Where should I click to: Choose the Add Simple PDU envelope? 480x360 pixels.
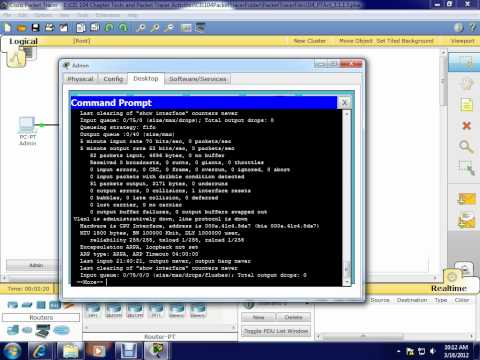pyautogui.click(x=466, y=199)
